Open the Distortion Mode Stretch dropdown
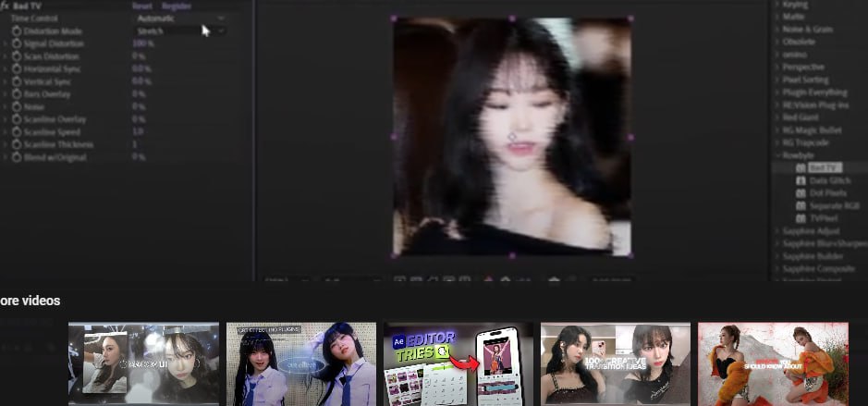868x406 pixels. coord(180,31)
